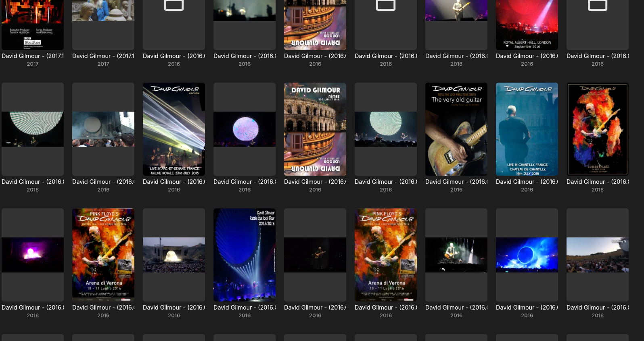
Task: Open the thumbnail with purple glowing circular screen
Action: 245,129
